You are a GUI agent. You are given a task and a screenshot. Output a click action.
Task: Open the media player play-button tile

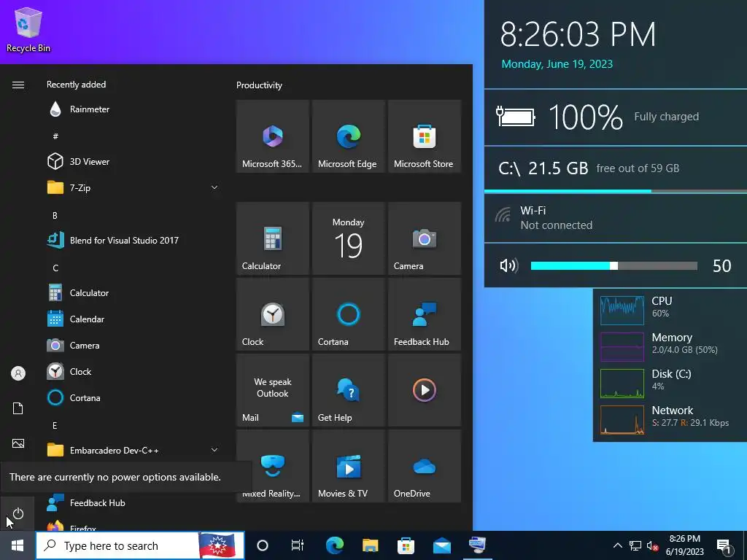click(x=425, y=390)
